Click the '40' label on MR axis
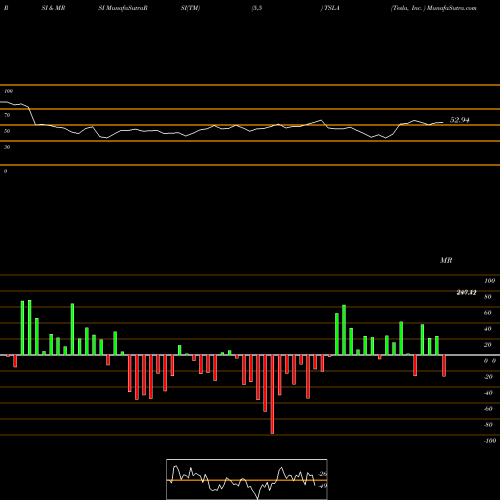Viewport: 500px width, 500px height. (488, 329)
